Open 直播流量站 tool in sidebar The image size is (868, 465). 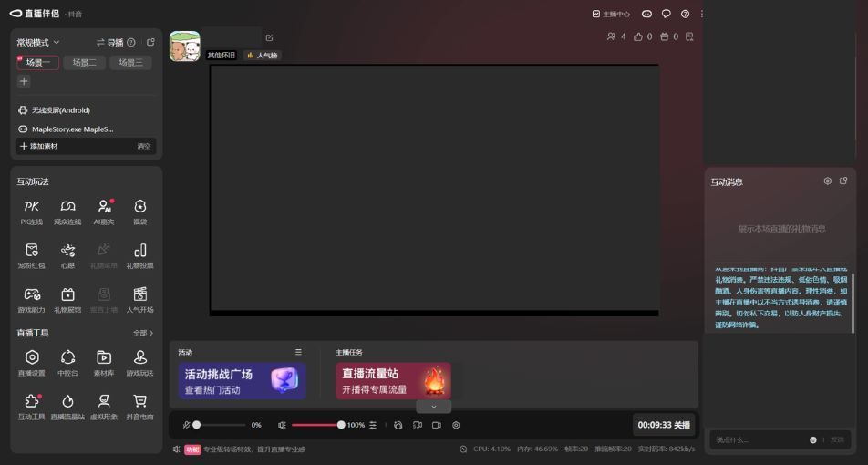pyautogui.click(x=67, y=407)
